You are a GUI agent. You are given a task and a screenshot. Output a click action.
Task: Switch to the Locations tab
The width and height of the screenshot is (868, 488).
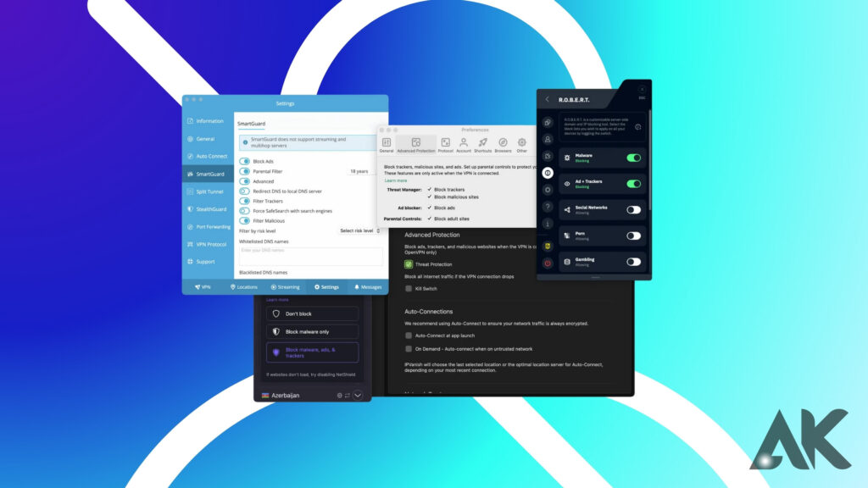click(x=243, y=287)
